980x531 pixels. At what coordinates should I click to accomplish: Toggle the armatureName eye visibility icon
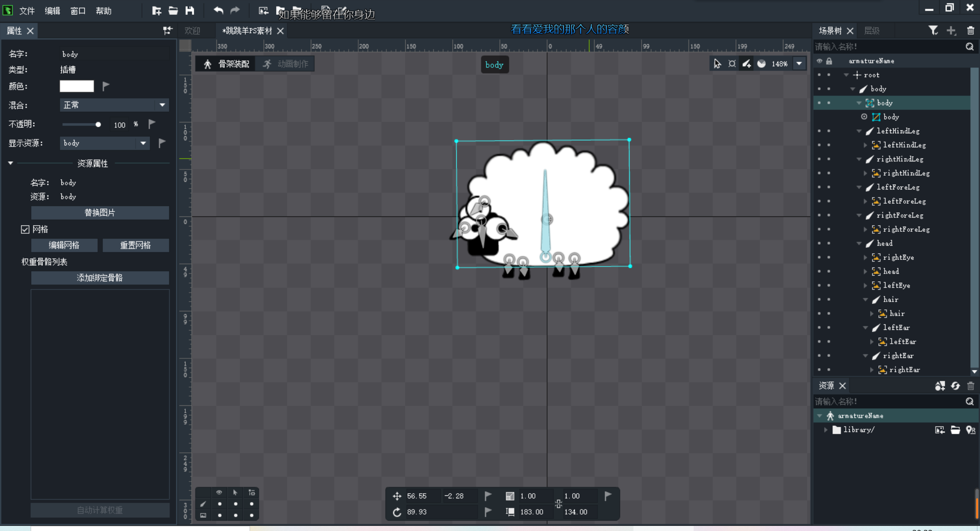pyautogui.click(x=819, y=61)
